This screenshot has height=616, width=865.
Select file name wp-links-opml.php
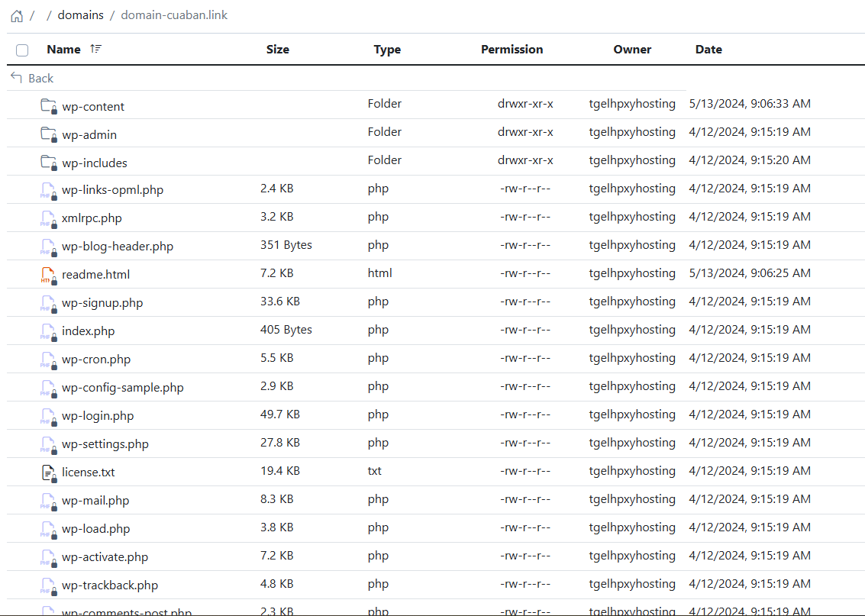(x=112, y=190)
